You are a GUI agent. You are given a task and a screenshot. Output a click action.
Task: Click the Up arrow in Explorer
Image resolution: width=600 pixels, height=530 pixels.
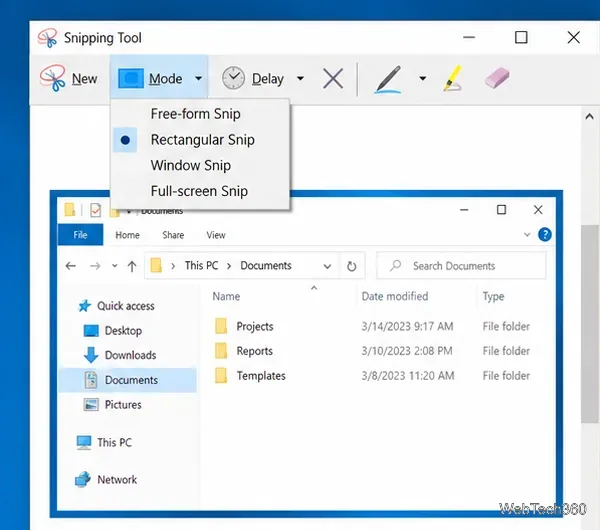click(x=132, y=266)
